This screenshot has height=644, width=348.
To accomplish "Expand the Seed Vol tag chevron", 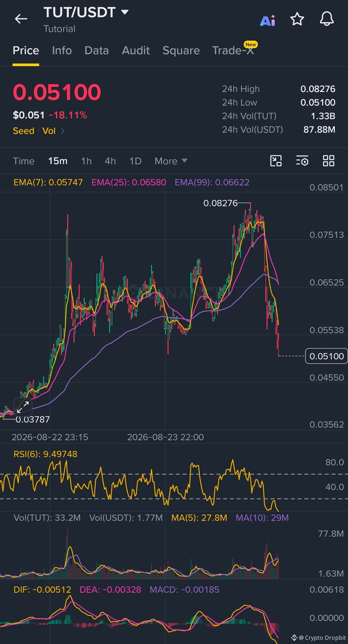I will pyautogui.click(x=63, y=131).
